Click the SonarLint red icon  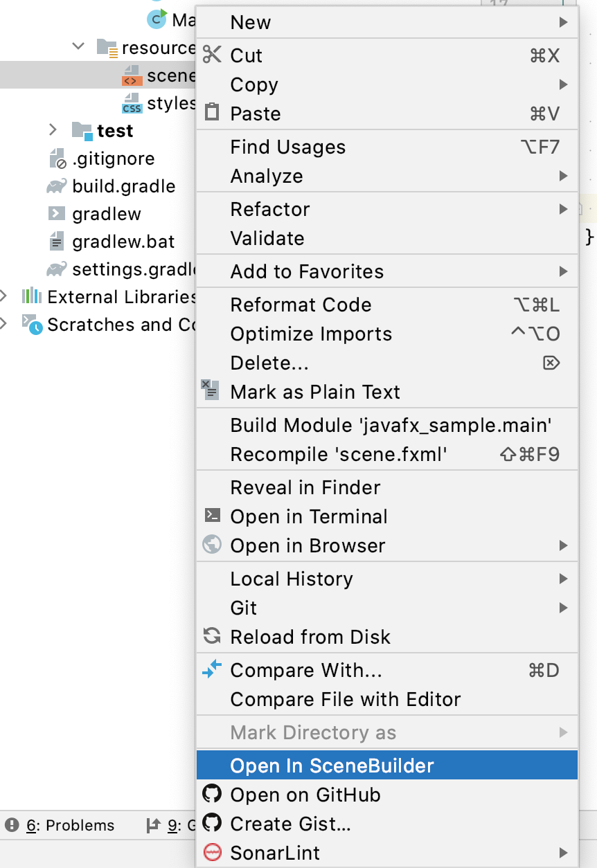pos(212,852)
